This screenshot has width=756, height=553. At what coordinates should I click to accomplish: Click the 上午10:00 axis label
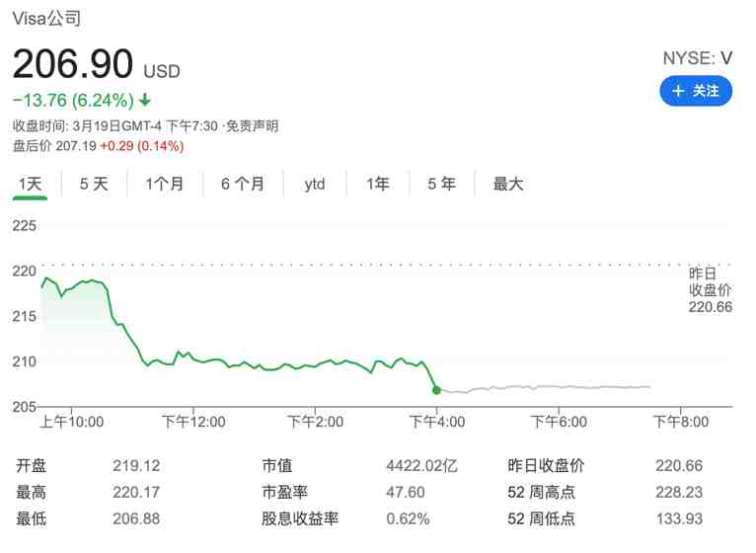[x=71, y=422]
